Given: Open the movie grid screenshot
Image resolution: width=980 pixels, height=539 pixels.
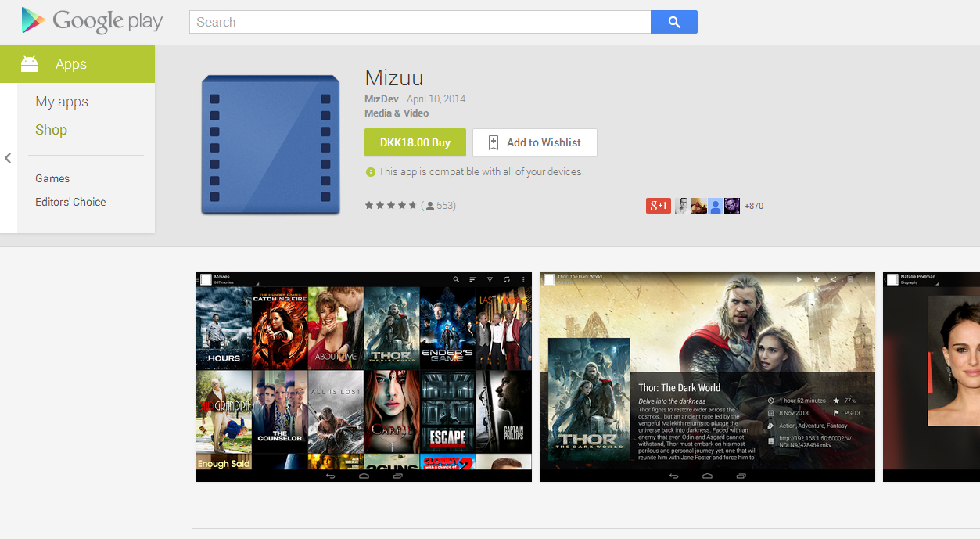Looking at the screenshot, I should point(364,377).
